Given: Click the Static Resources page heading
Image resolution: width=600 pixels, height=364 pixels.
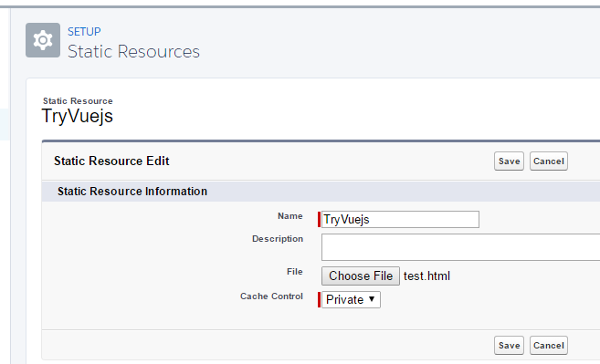Looking at the screenshot, I should pyautogui.click(x=133, y=52).
